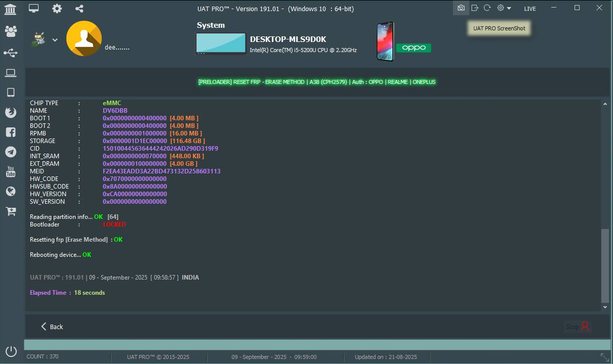Open the tablet device sidebar icon
613x364 pixels.
pyautogui.click(x=11, y=93)
